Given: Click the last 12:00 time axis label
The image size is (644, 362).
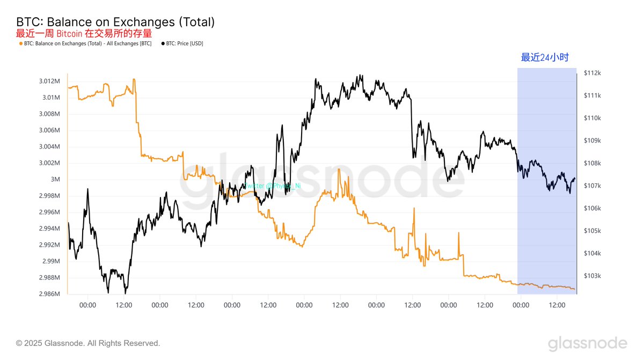Looking at the screenshot, I should pyautogui.click(x=557, y=305).
